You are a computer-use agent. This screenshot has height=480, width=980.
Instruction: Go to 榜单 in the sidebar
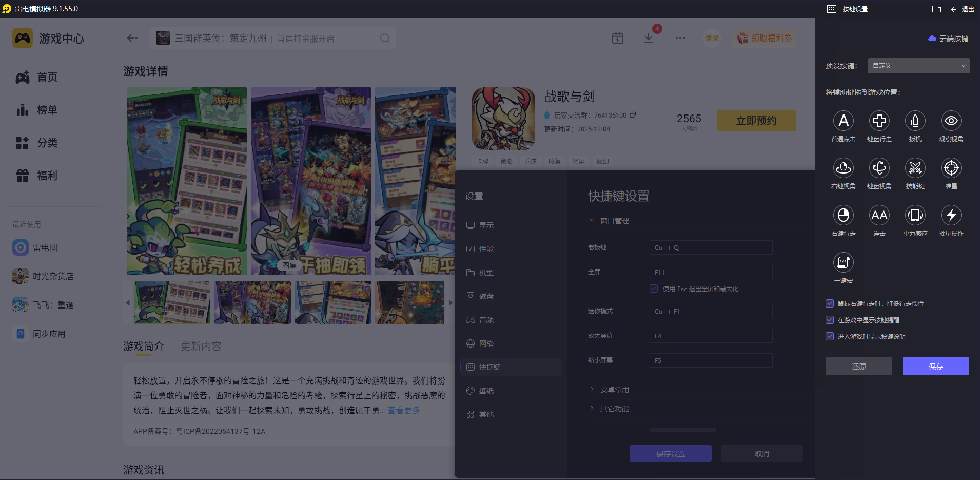click(x=36, y=110)
